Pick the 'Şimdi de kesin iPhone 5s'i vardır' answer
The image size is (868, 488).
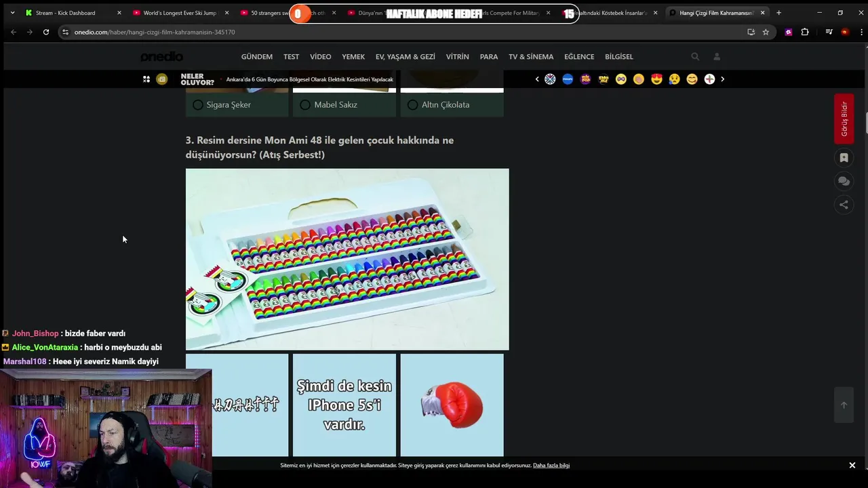344,405
